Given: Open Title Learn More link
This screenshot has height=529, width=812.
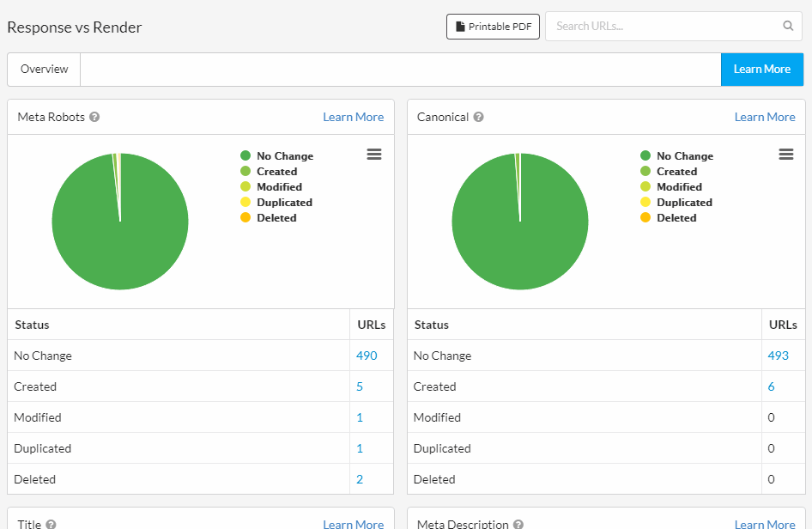Looking at the screenshot, I should click(x=353, y=524).
